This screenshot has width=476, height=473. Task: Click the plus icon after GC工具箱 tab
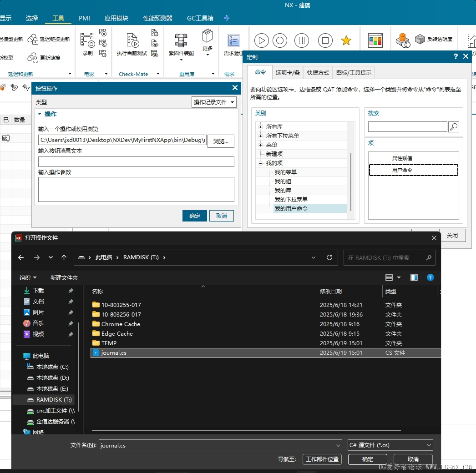point(227,18)
